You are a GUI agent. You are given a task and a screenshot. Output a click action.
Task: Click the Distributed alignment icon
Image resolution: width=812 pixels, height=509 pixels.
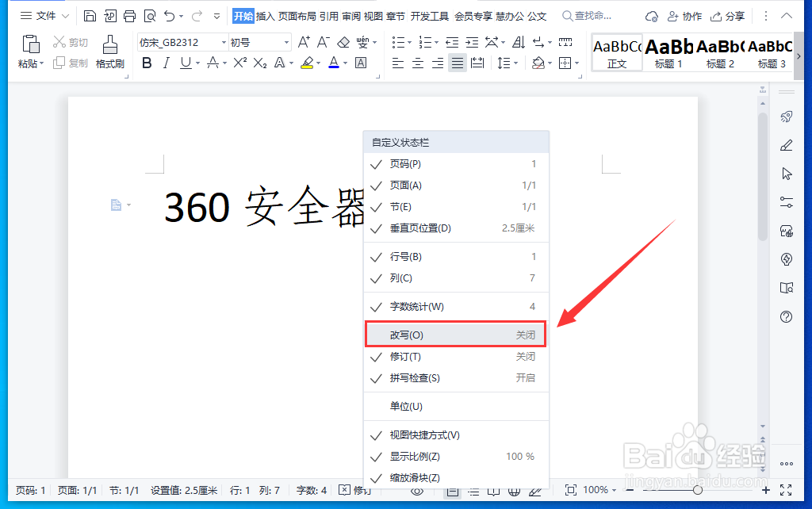pyautogui.click(x=477, y=63)
